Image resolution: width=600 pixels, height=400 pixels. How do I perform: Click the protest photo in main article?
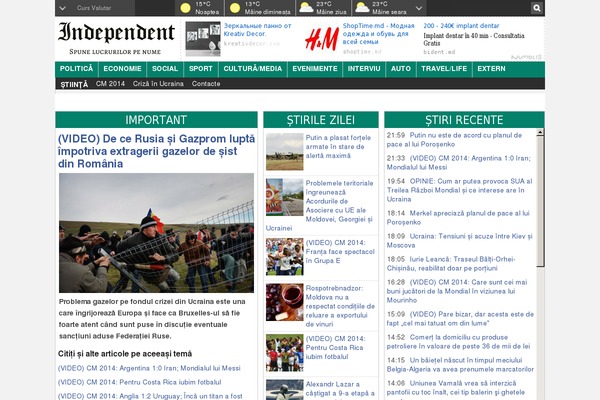pyautogui.click(x=156, y=232)
